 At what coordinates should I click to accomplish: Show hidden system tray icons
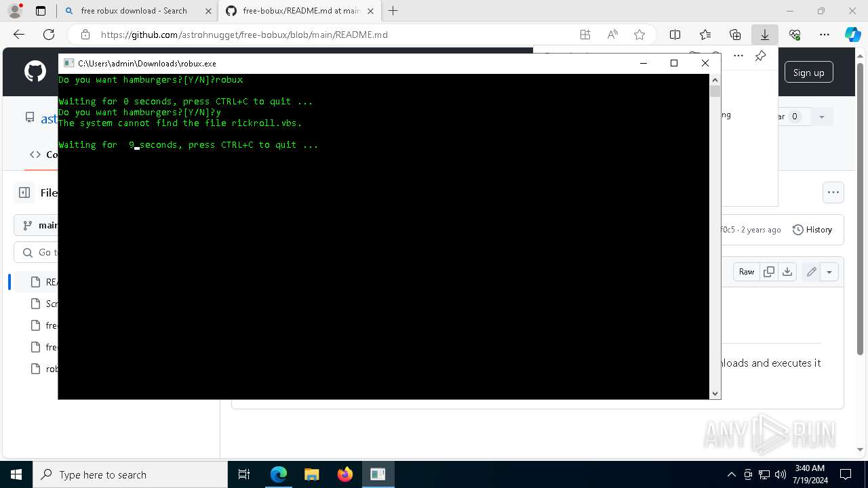point(731,474)
